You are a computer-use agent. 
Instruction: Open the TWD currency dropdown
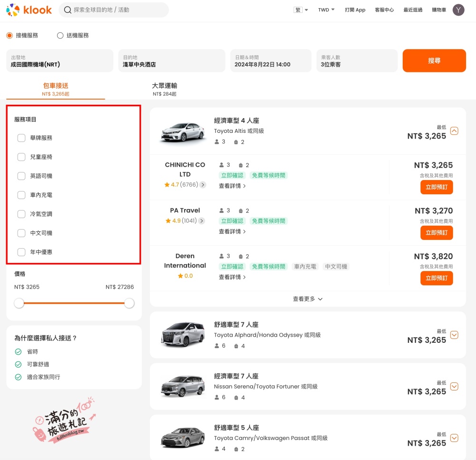[327, 10]
